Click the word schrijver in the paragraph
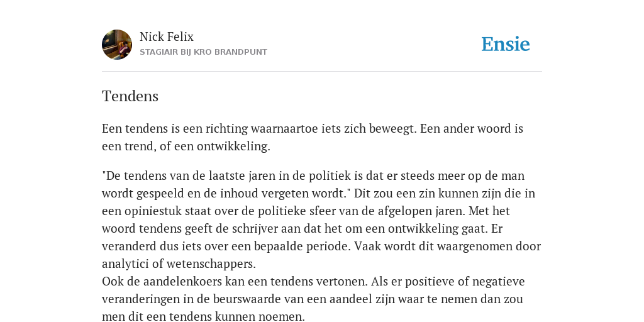This screenshot has height=322, width=644. [252, 229]
